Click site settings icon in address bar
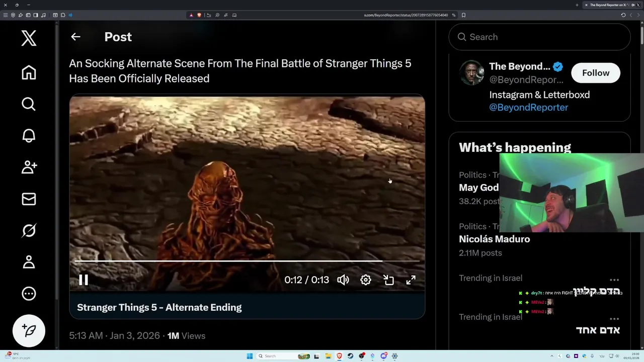The image size is (644, 362). click(x=454, y=15)
